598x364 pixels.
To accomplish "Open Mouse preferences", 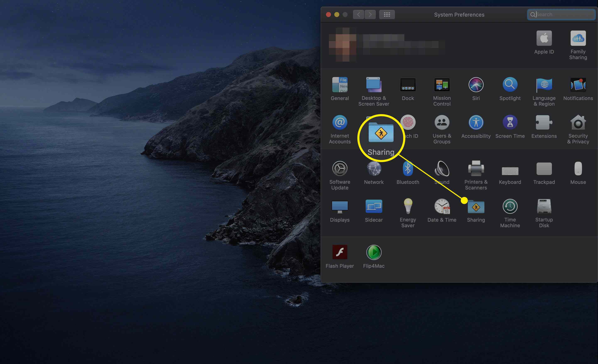I will point(578,168).
